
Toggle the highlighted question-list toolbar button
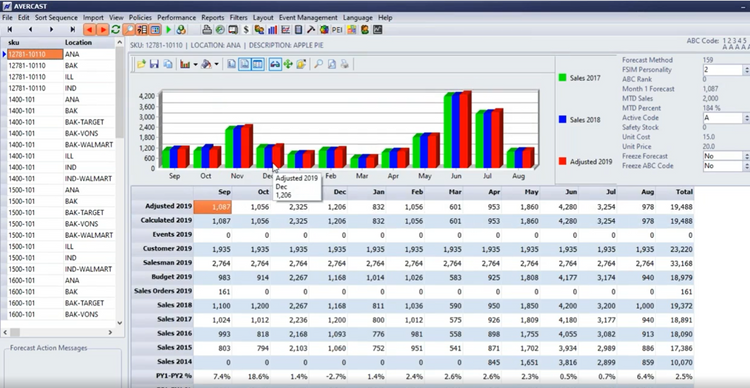coord(142,30)
